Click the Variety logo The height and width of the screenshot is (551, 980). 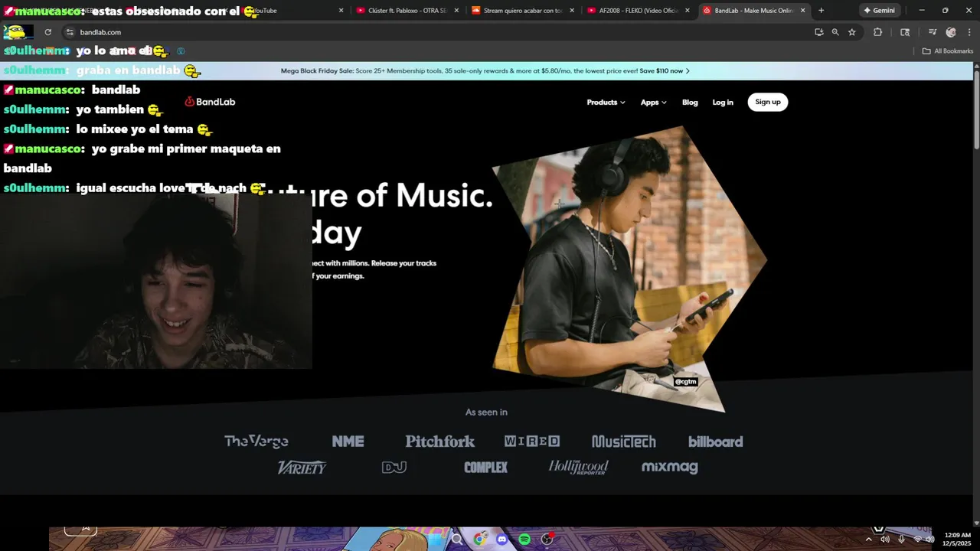point(302,467)
